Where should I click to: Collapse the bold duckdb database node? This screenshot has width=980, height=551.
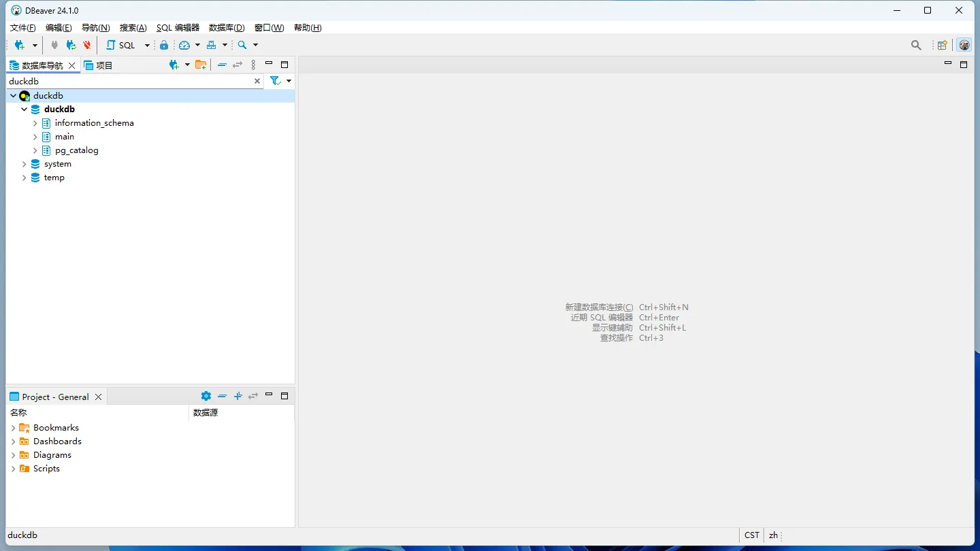24,110
